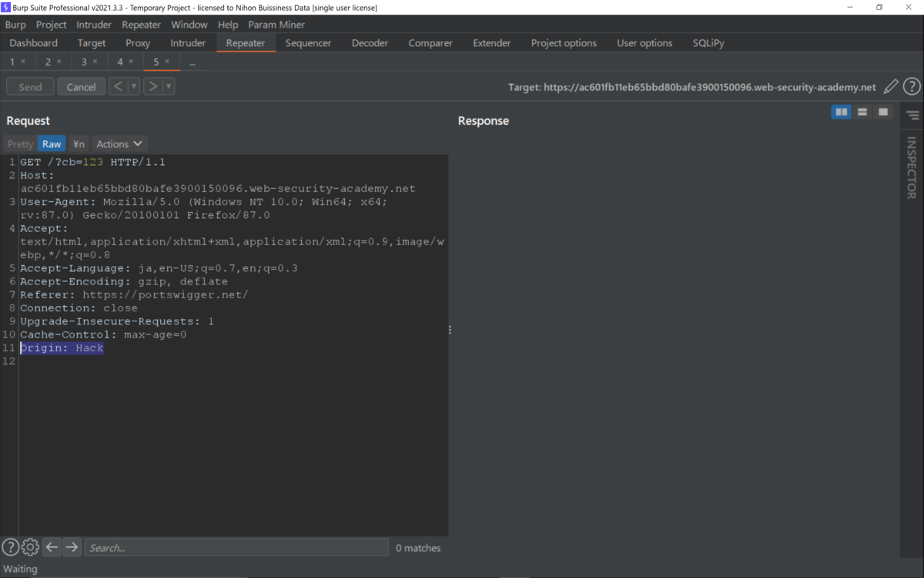Viewport: 924px width, 578px height.
Task: Open the Project menu
Action: point(52,25)
